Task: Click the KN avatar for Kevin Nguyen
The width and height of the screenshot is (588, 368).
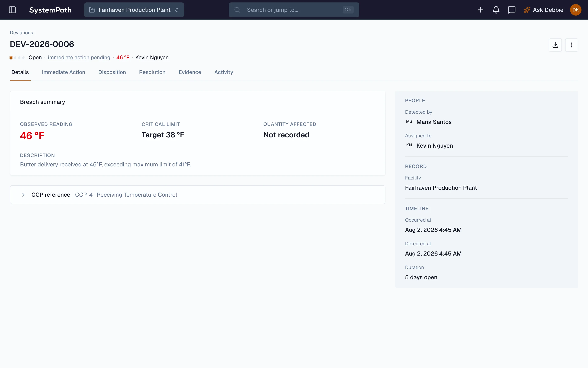Action: coord(409,145)
